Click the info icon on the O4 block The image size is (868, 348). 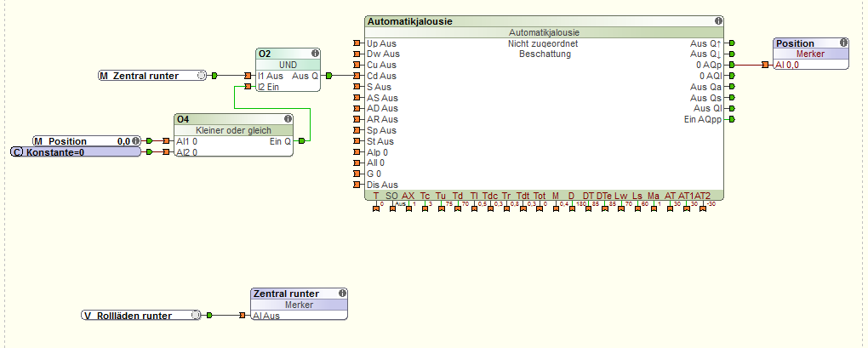point(288,119)
